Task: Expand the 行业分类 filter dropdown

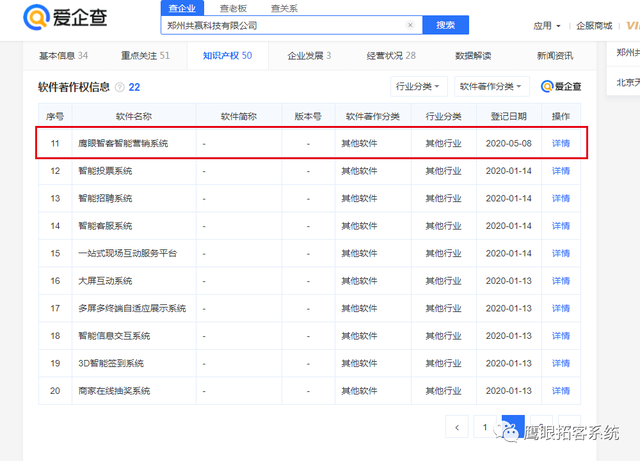Action: click(x=419, y=87)
